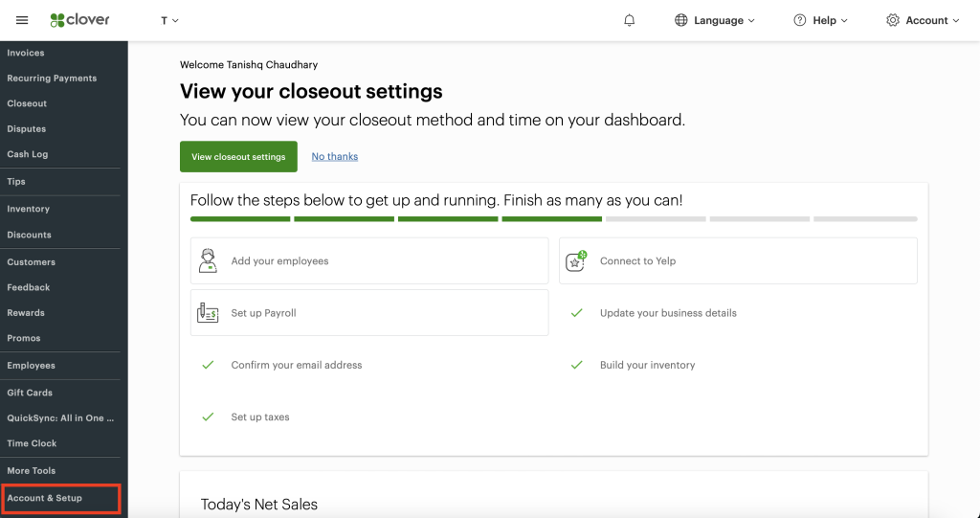
Task: Click the Set up Payroll check icon
Action: 208,313
